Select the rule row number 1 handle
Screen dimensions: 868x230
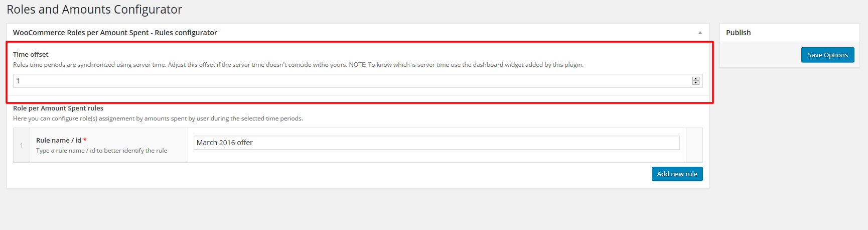point(22,145)
